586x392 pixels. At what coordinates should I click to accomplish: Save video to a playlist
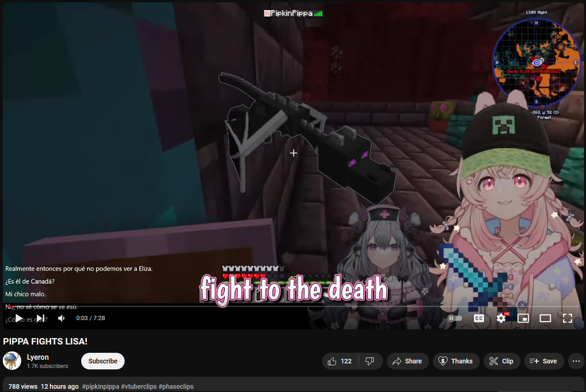544,361
